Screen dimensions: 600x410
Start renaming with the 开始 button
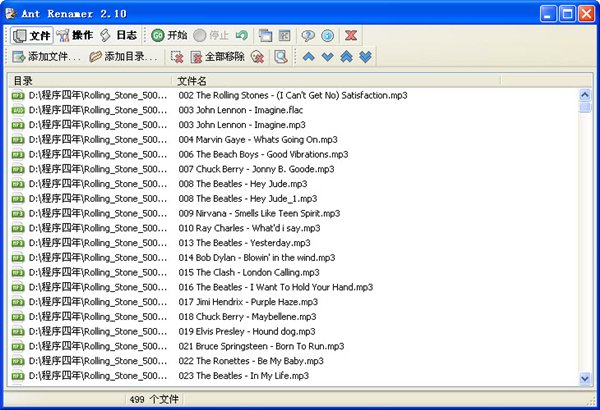[x=169, y=36]
